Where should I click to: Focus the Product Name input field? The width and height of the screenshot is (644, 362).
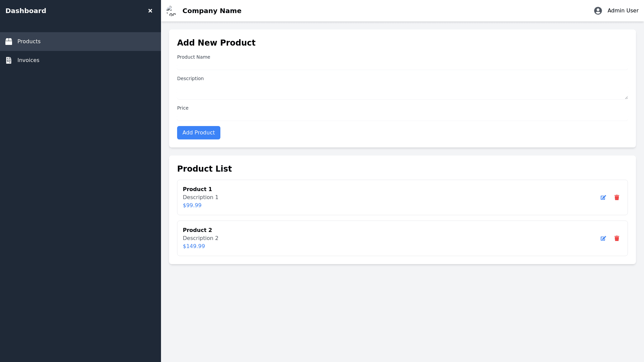pos(402,66)
